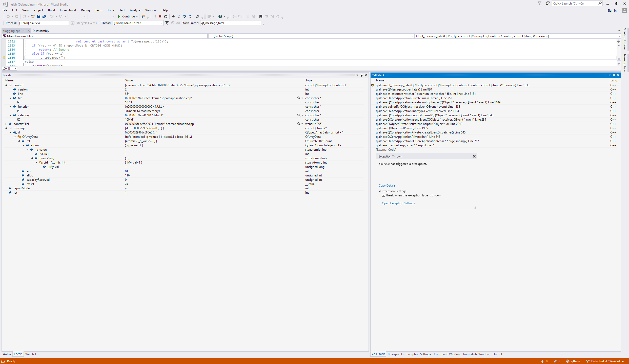This screenshot has height=364, width=629.
Task: Uncheck Break when this exception type is thrown
Action: coord(383,195)
